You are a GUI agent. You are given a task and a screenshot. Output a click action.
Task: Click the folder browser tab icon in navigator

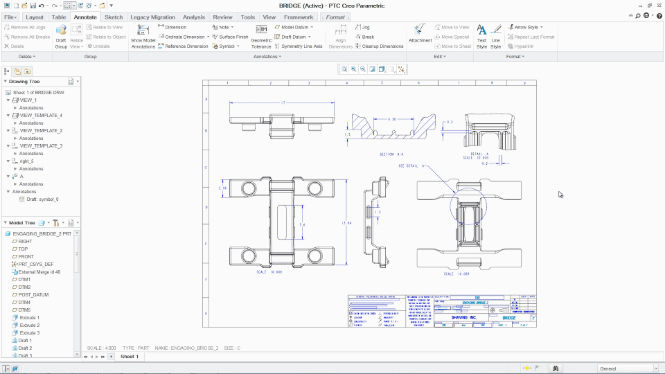(17, 71)
